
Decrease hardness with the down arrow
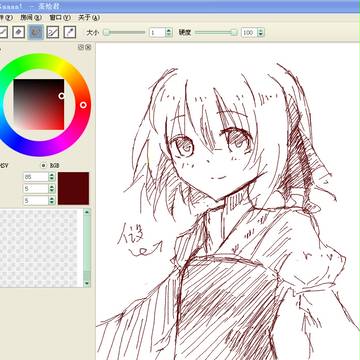[x=261, y=35]
